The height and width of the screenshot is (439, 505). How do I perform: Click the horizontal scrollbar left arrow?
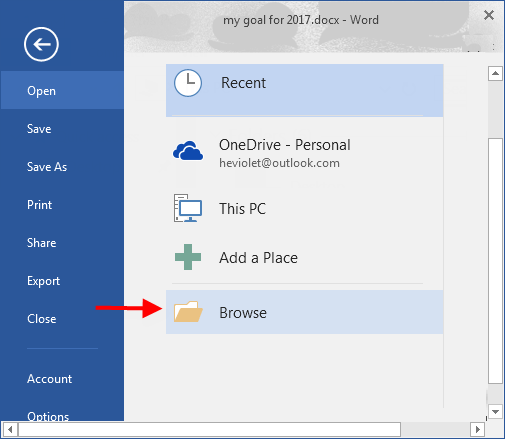click(x=10, y=429)
